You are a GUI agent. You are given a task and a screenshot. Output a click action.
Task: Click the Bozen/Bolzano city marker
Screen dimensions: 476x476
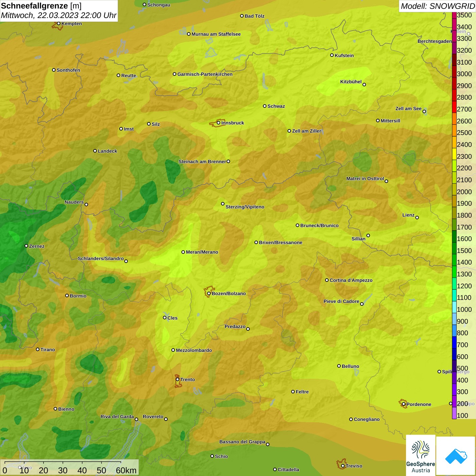pos(209,293)
